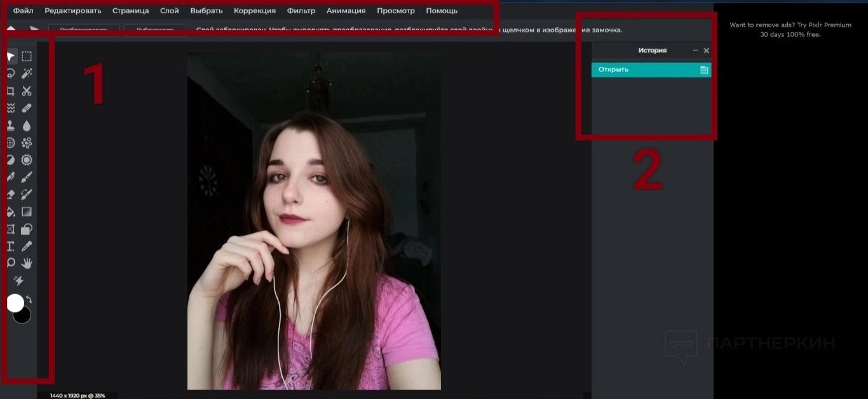Select the crossed-square Frame tool

pyautogui.click(x=11, y=229)
